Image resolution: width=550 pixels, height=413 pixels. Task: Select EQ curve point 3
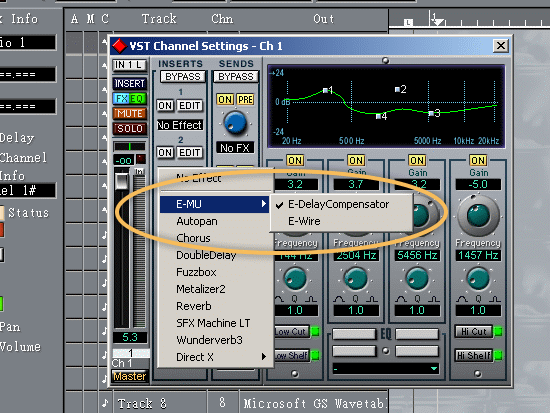[431, 113]
